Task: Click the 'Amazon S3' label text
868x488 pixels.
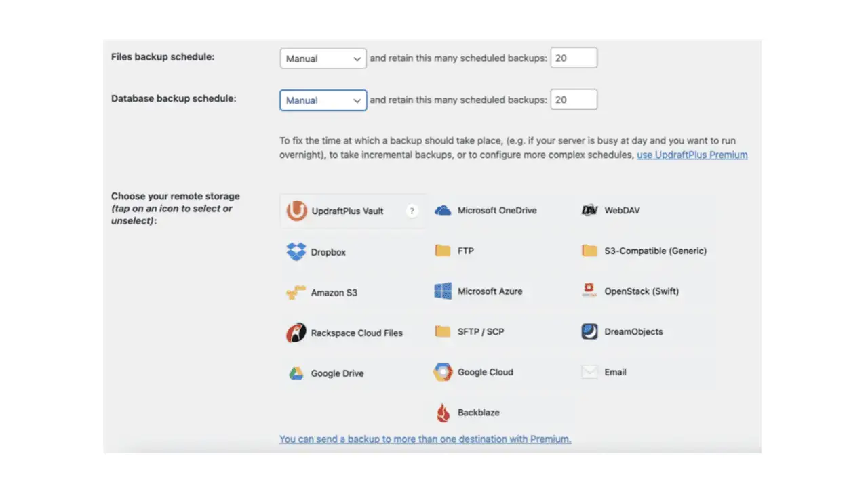Action: [x=334, y=293]
